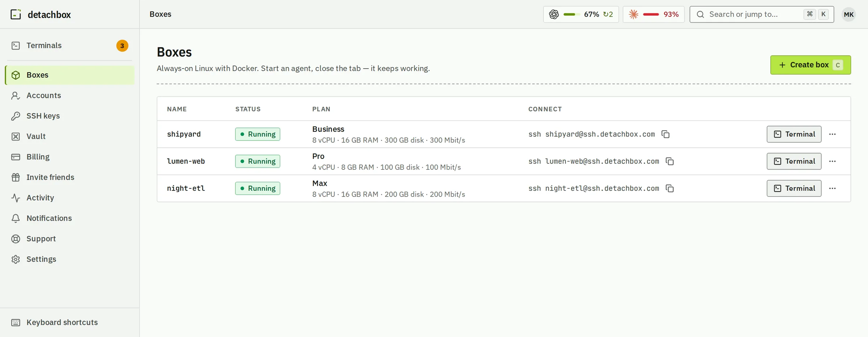Open Invite friends page

69,177
